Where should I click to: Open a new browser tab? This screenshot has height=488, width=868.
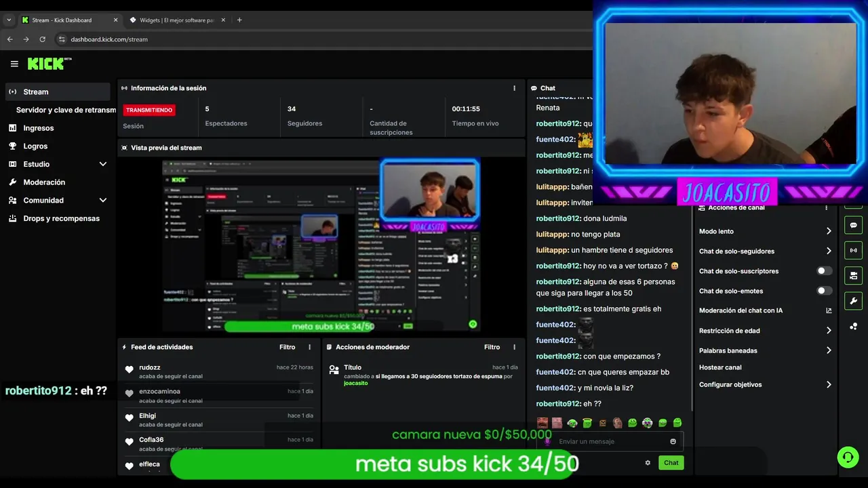pos(239,20)
